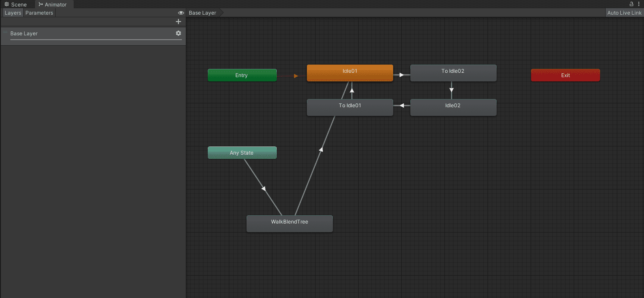
Task: Click the Base Layer breadcrumb
Action: [202, 13]
